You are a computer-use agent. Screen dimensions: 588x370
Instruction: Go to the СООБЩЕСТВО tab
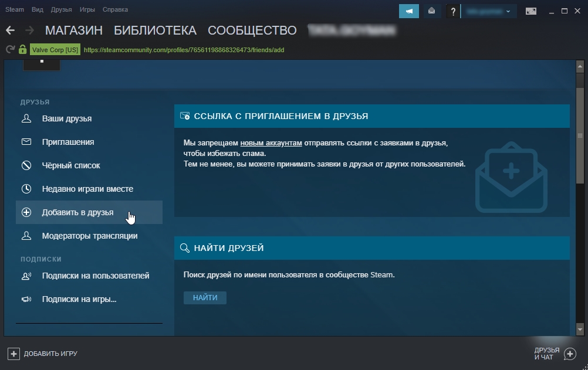click(x=252, y=30)
